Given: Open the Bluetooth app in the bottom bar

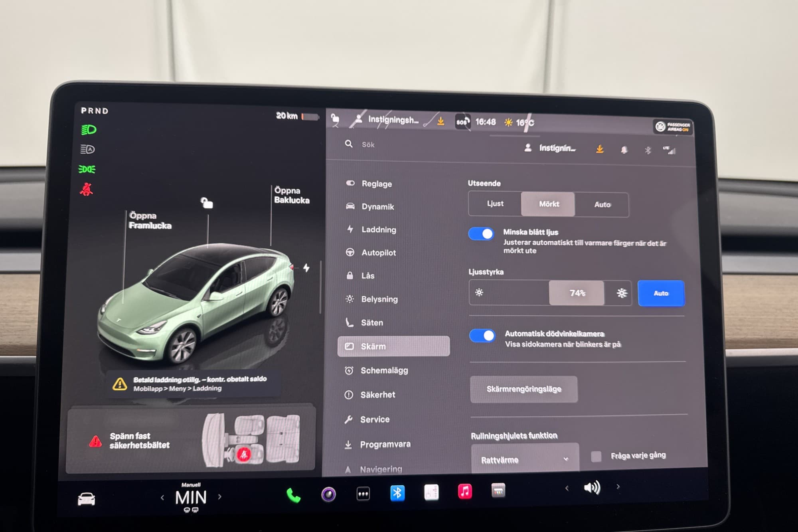Looking at the screenshot, I should (x=397, y=493).
